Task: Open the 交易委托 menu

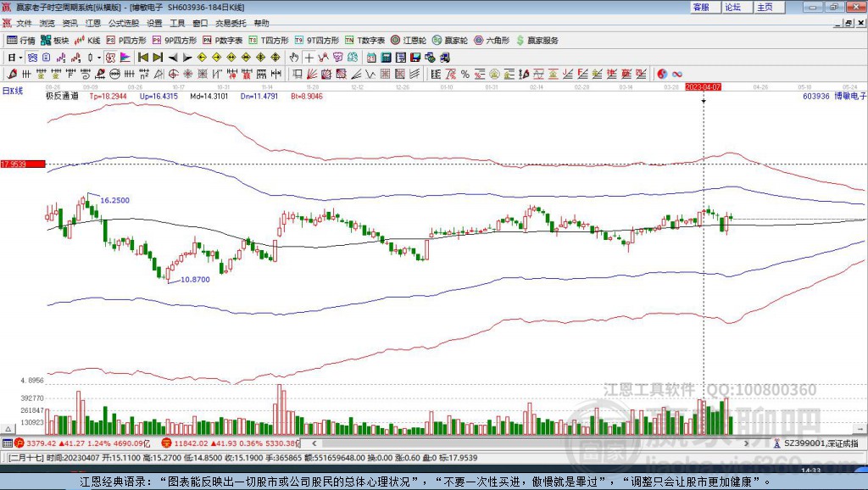Action: click(230, 23)
